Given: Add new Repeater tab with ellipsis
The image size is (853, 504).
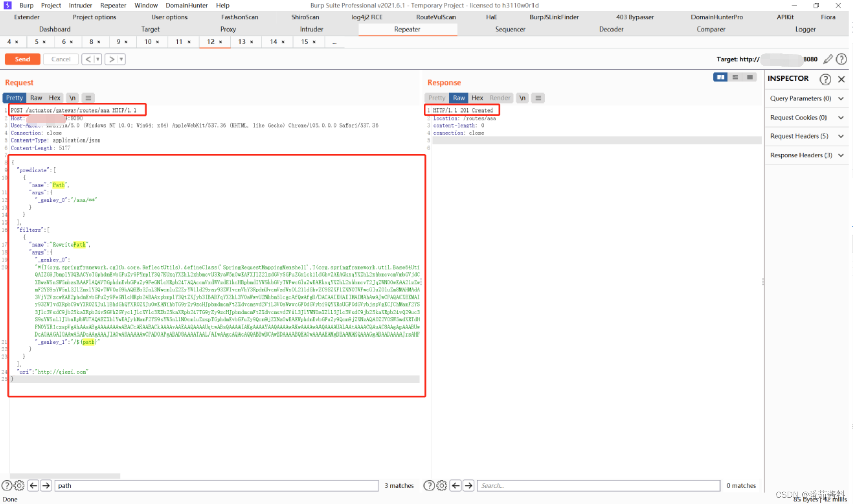Looking at the screenshot, I should (x=334, y=42).
